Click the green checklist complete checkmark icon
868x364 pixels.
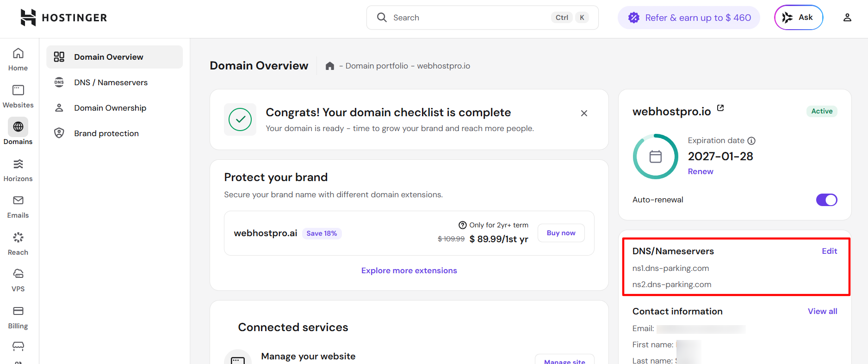point(240,119)
